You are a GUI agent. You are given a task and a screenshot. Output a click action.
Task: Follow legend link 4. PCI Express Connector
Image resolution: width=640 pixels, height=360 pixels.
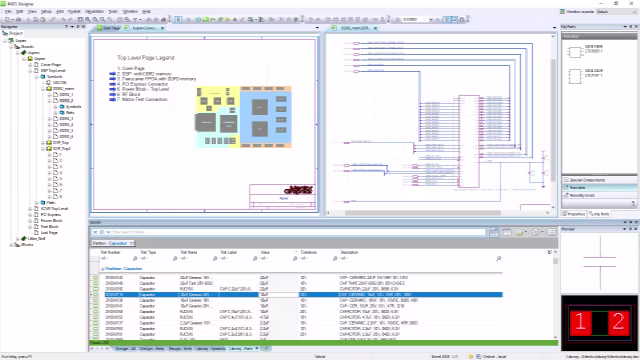(x=142, y=84)
